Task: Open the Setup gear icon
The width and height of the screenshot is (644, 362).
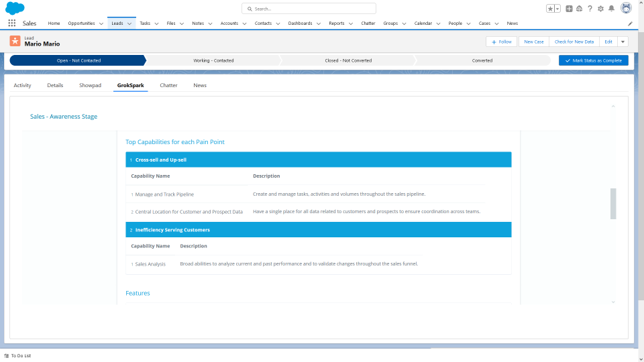Action: [x=600, y=9]
